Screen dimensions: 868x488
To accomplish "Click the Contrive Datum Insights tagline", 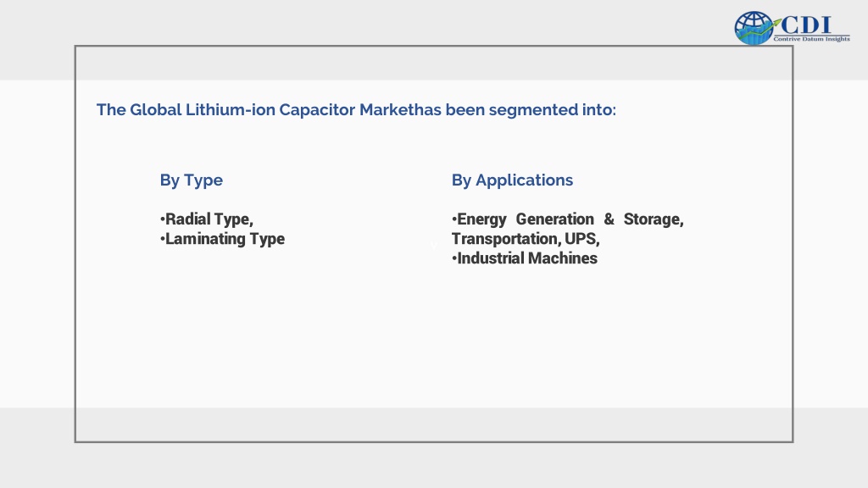I will [811, 39].
